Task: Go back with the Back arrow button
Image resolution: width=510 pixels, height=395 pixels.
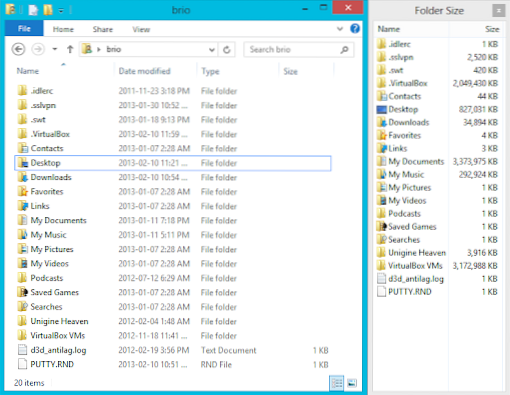Action: 19,49
